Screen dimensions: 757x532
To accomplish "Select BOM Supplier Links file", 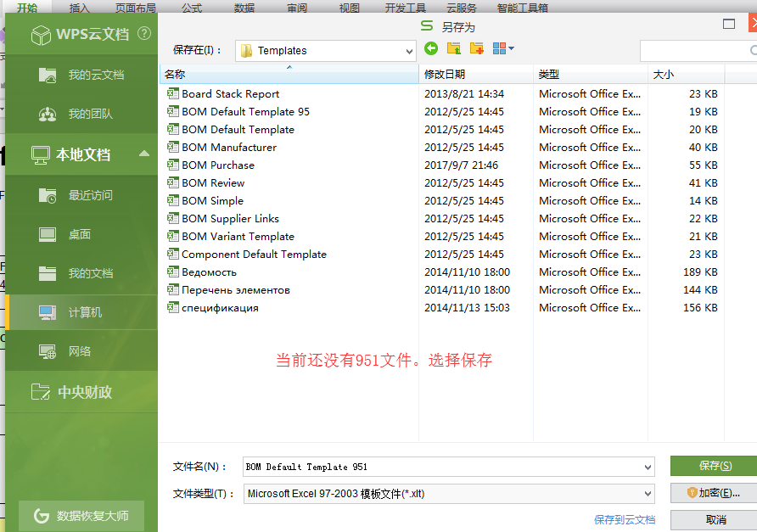I will pyautogui.click(x=230, y=219).
